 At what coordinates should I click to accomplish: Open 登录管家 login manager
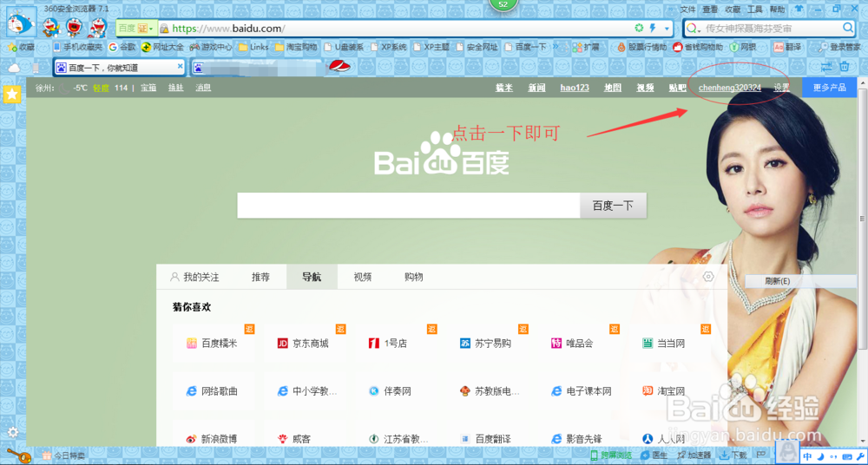[839, 48]
